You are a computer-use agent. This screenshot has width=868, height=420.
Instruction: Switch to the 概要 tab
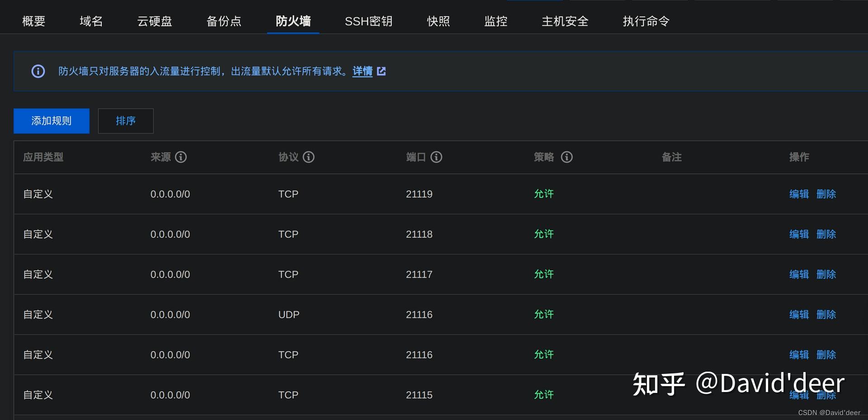click(34, 21)
